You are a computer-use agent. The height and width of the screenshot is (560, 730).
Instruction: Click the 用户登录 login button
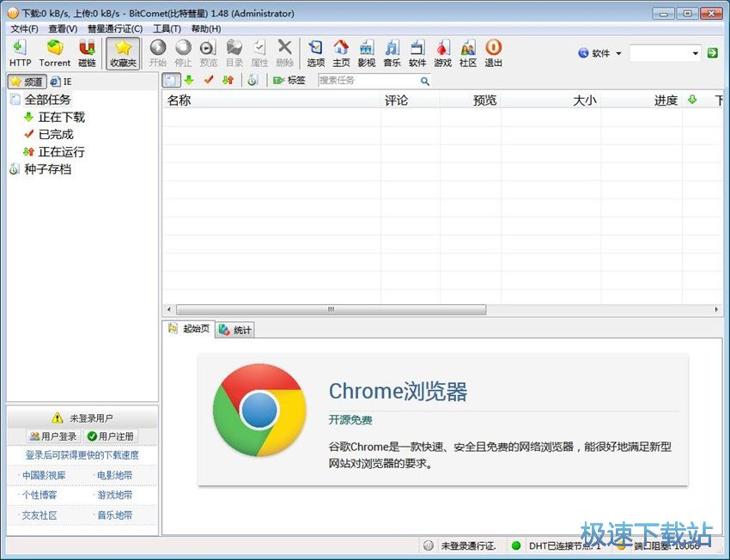point(53,436)
